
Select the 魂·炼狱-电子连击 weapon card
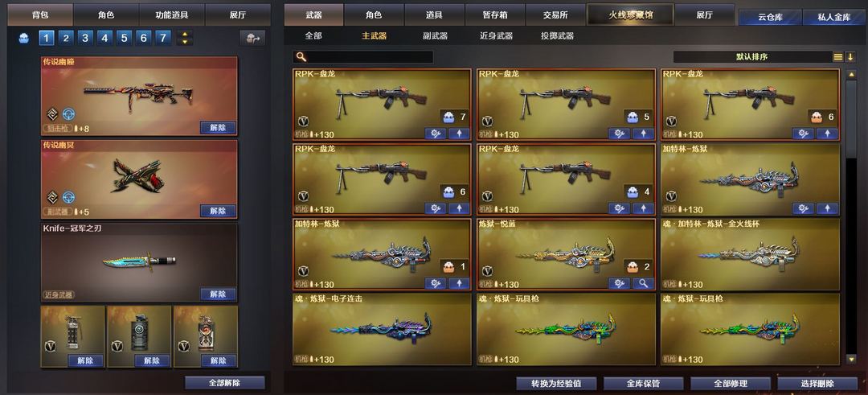tap(382, 329)
